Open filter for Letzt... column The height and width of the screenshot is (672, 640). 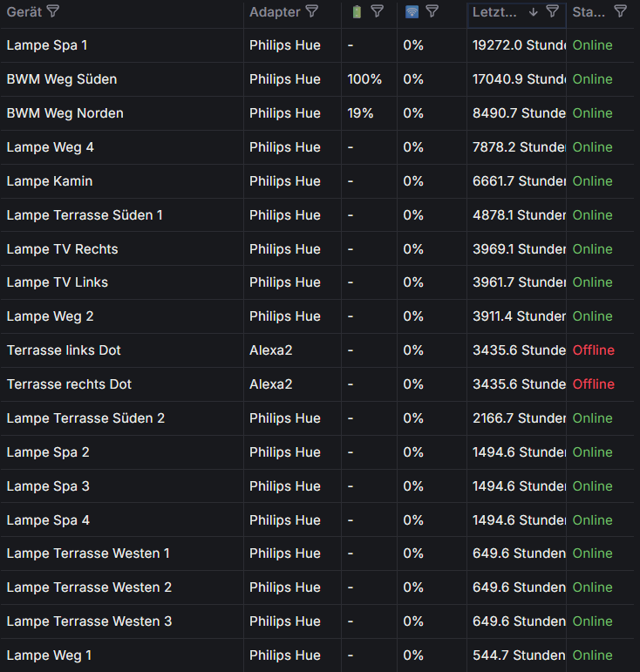pyautogui.click(x=552, y=11)
